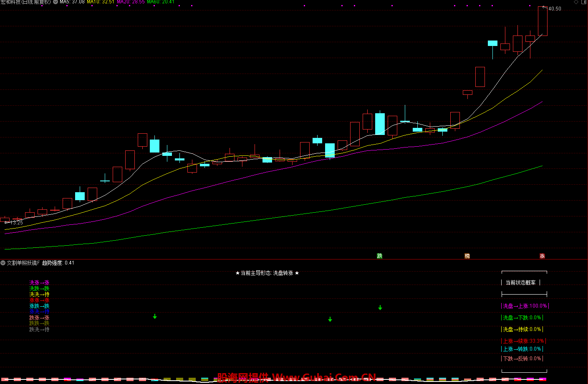Click the blue 涨洗→持 legend entry
The image size is (588, 384).
(39, 312)
